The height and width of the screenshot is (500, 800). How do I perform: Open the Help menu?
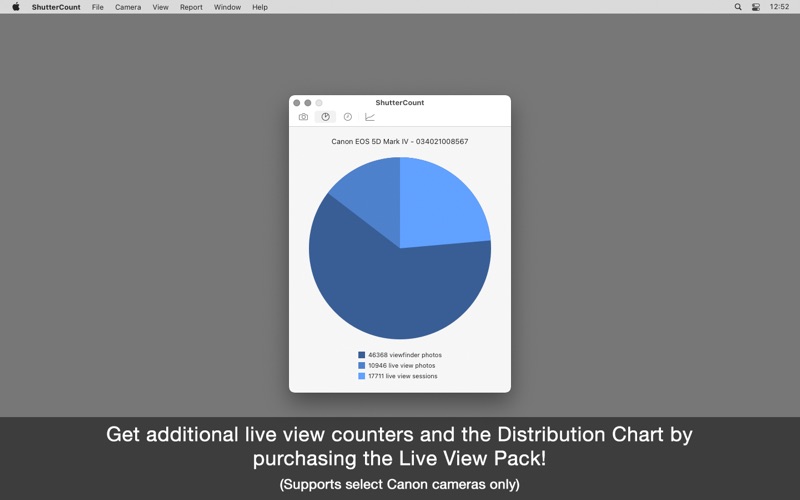pos(260,7)
